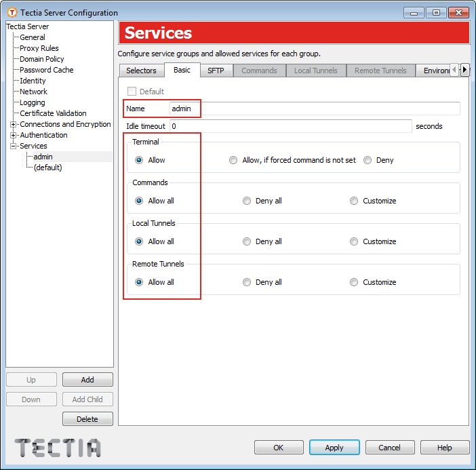The image size is (476, 470).
Task: Select Terminal Deny radio button
Action: (368, 160)
